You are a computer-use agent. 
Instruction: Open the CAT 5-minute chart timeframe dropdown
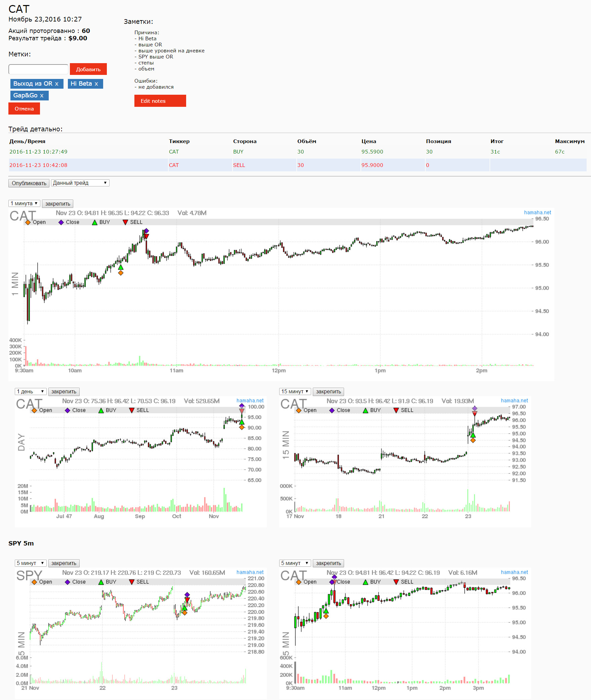coord(295,563)
